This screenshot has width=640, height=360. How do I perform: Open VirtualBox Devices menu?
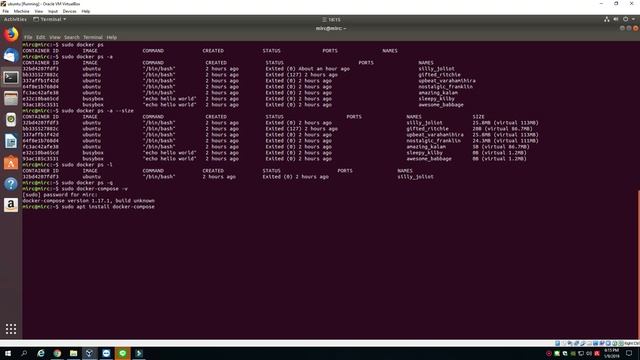[69, 11]
